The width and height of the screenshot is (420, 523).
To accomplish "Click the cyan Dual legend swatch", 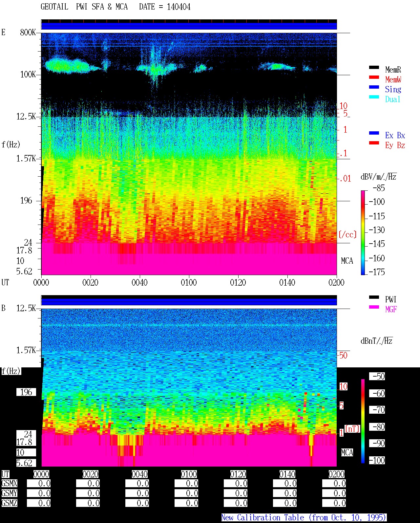I will click(x=374, y=97).
